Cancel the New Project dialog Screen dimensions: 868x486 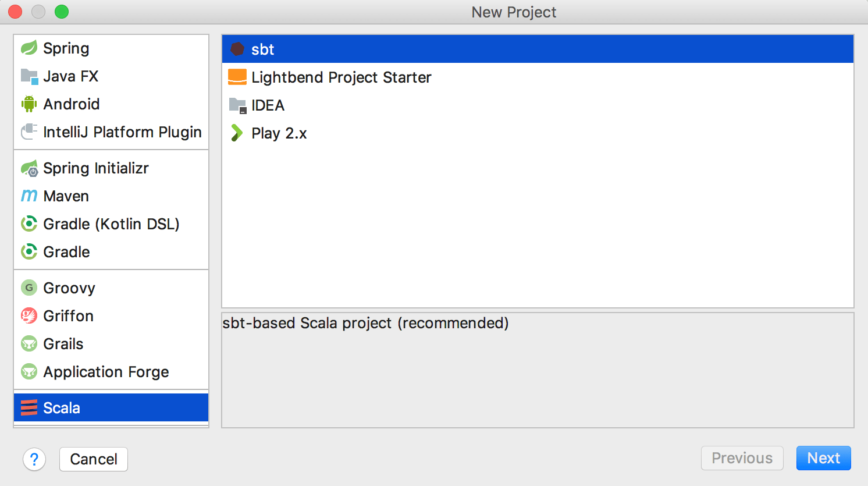pos(94,459)
